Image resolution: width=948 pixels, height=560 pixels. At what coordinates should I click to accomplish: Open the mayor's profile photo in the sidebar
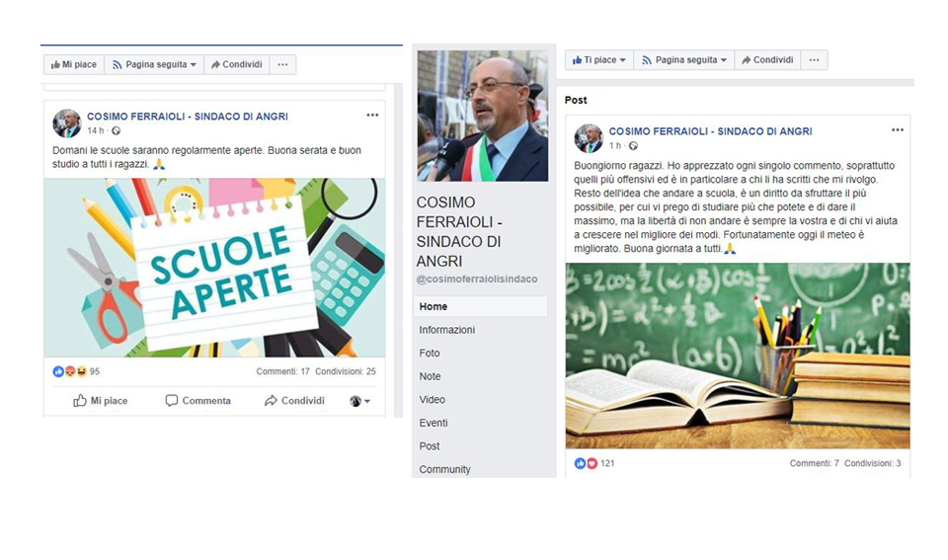coord(483,116)
